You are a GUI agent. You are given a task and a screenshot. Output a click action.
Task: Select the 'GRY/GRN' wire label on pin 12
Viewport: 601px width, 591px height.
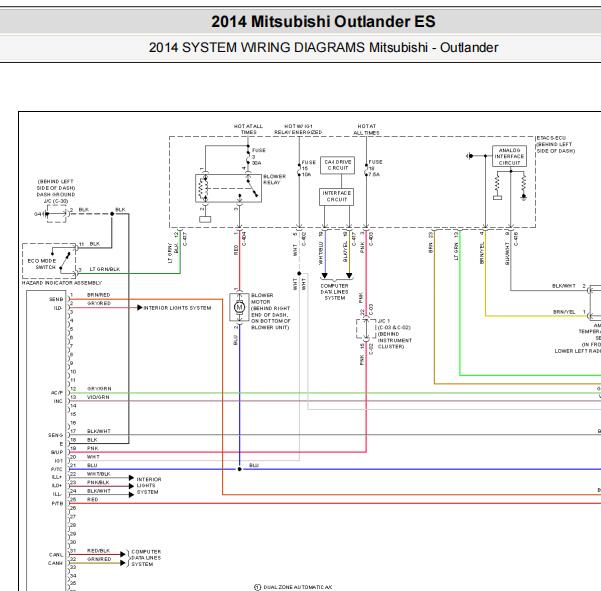(99, 389)
